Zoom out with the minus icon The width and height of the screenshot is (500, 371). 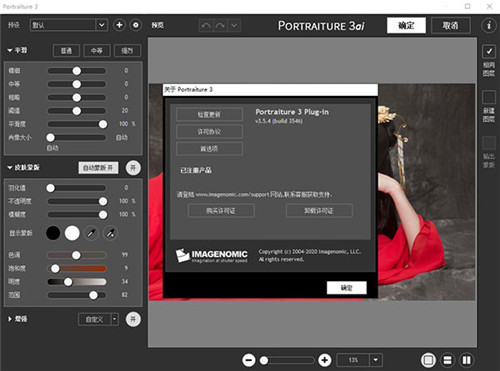click(249, 360)
